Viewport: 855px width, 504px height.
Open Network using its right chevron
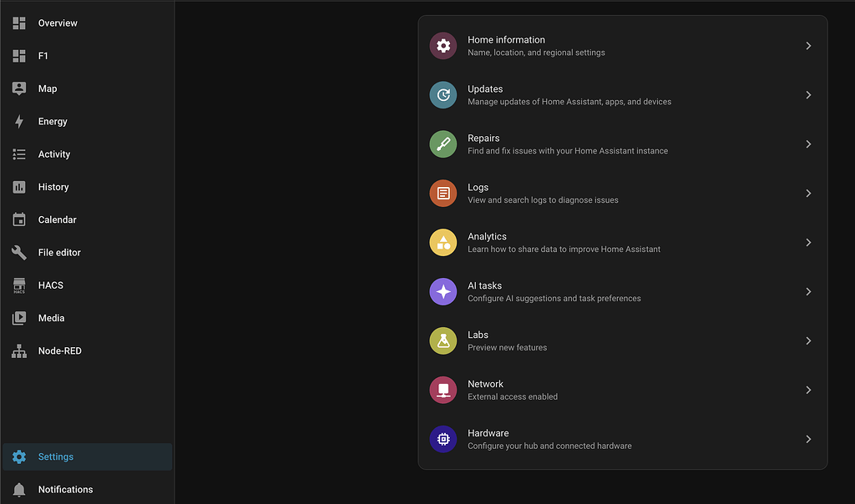(808, 391)
